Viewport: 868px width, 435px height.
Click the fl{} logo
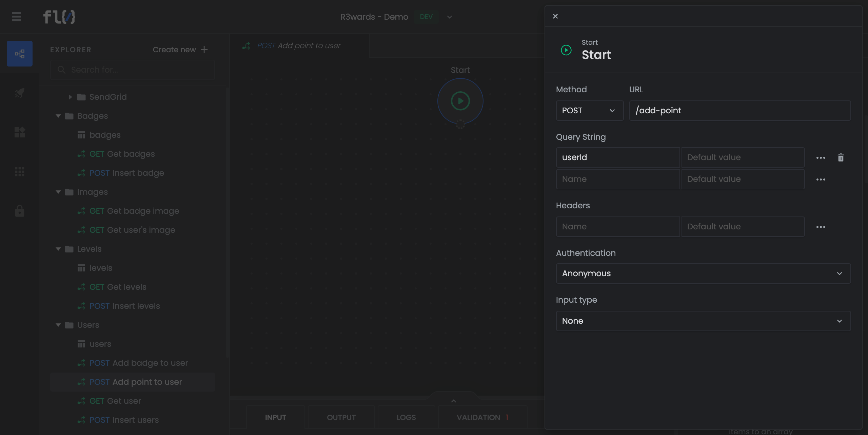pyautogui.click(x=59, y=17)
